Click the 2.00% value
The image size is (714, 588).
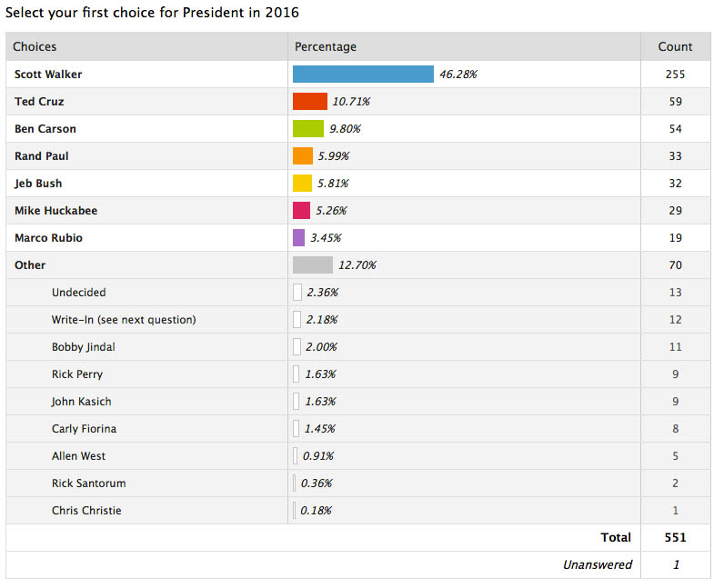pos(321,347)
